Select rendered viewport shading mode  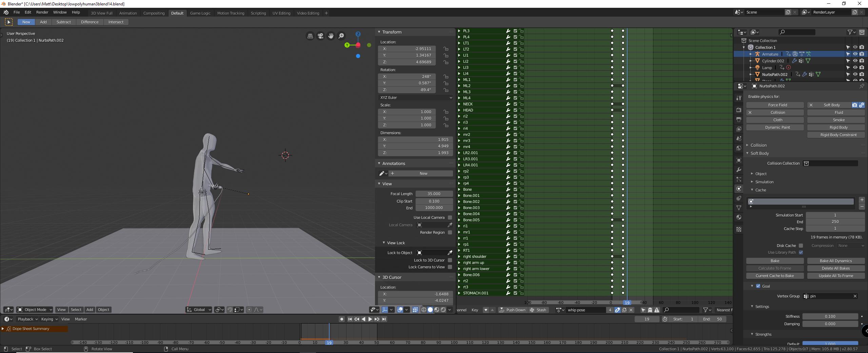point(443,310)
